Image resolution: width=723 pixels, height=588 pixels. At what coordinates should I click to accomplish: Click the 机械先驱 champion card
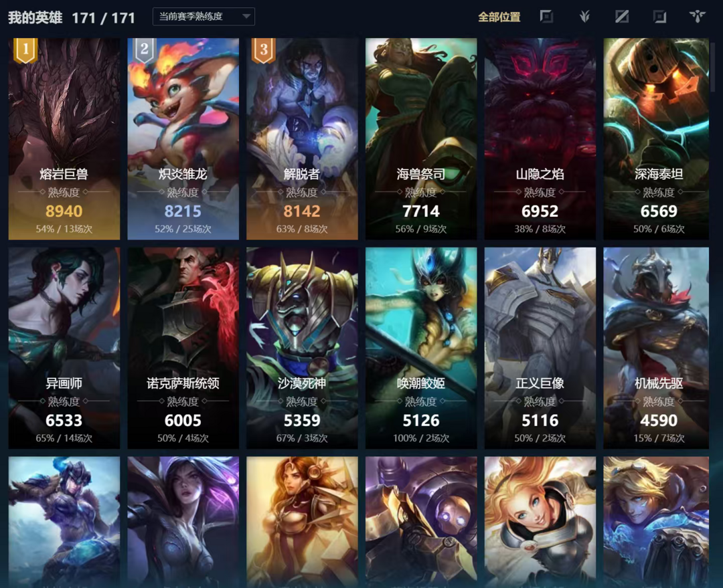[656, 348]
